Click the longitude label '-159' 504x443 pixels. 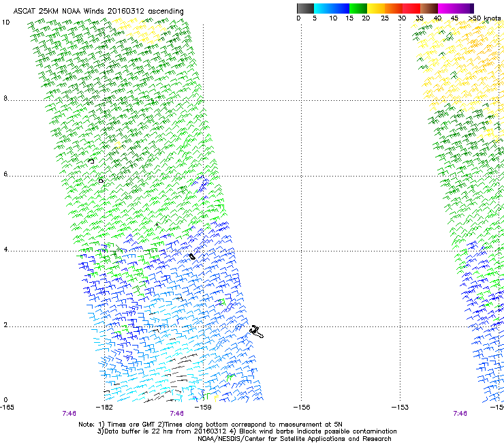(203, 408)
